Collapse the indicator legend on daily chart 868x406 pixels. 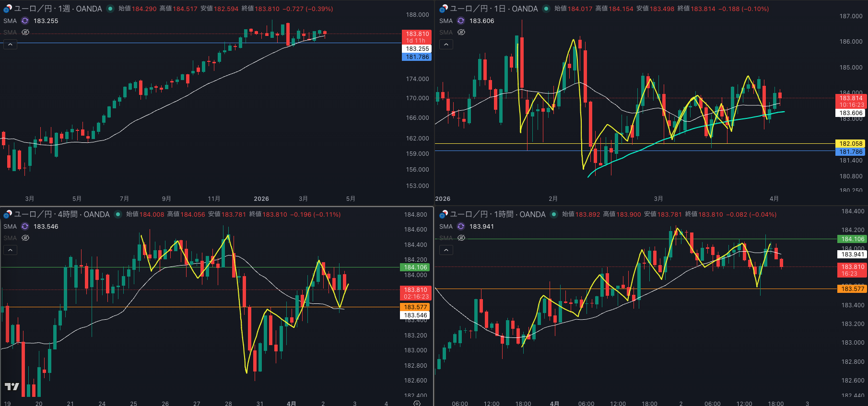446,45
